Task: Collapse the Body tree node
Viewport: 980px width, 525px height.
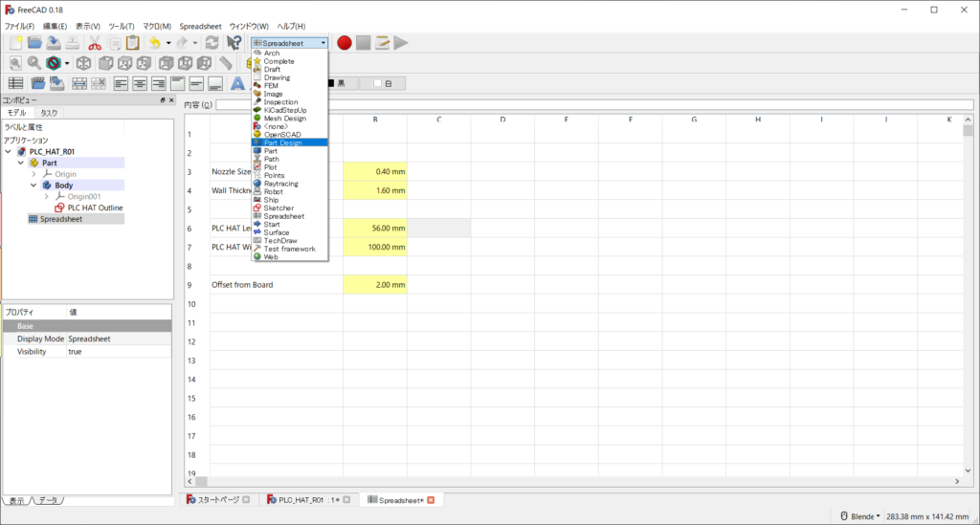Action: coord(33,186)
